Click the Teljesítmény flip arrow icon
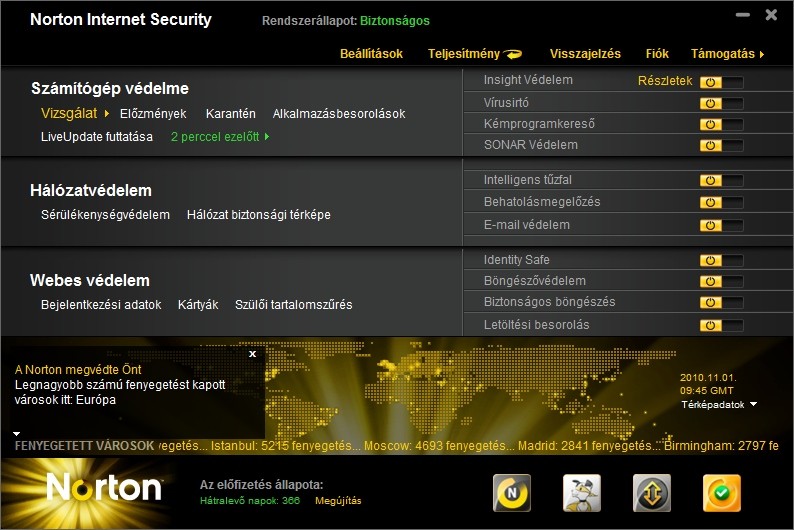This screenshot has height=530, width=794. 513,54
